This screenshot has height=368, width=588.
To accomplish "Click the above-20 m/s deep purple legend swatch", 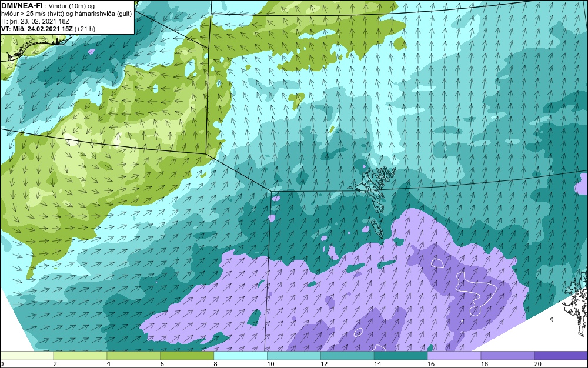I will click(x=561, y=355).
